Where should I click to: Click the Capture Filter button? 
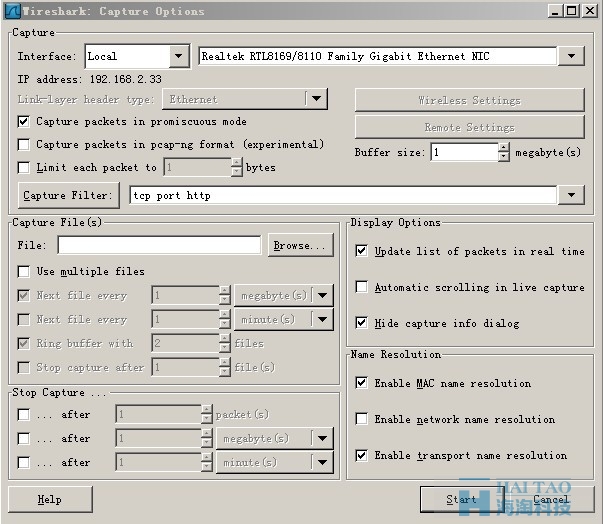(x=69, y=195)
